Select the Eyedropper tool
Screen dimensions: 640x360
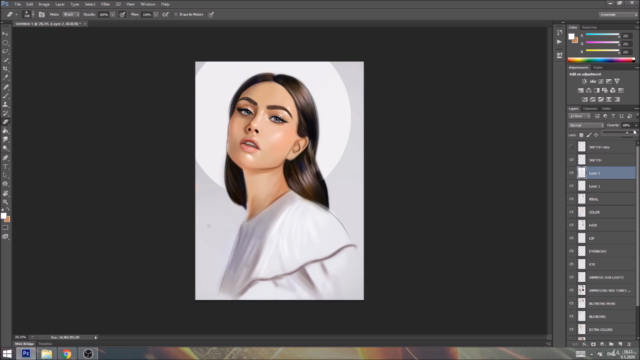(5, 78)
